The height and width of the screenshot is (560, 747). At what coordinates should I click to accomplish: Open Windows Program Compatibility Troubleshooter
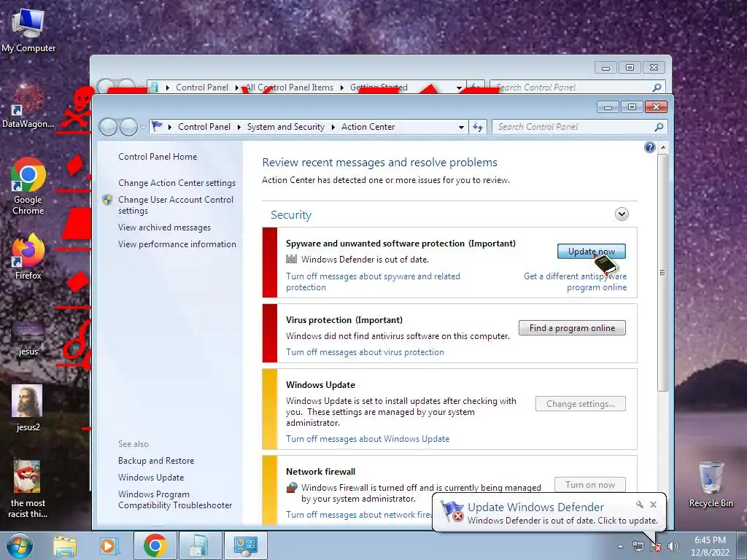[x=175, y=499]
